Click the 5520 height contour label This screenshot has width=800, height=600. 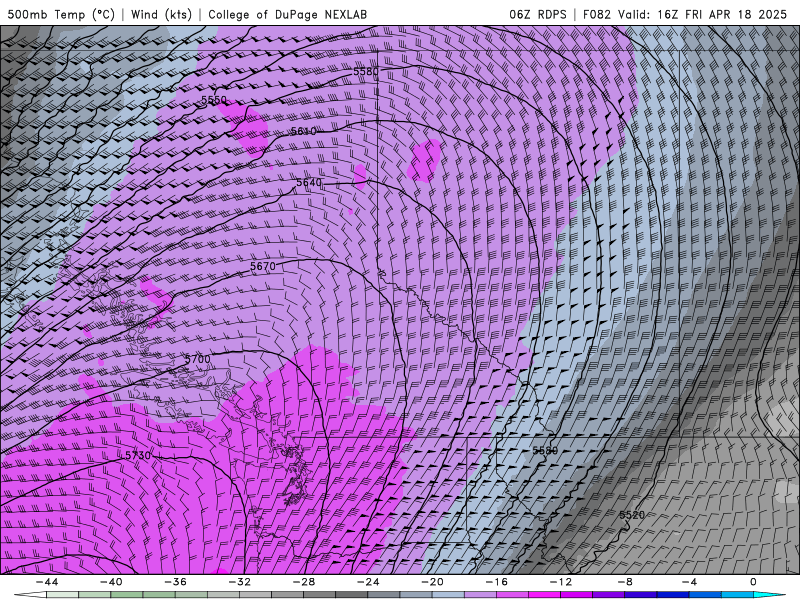[x=632, y=515]
